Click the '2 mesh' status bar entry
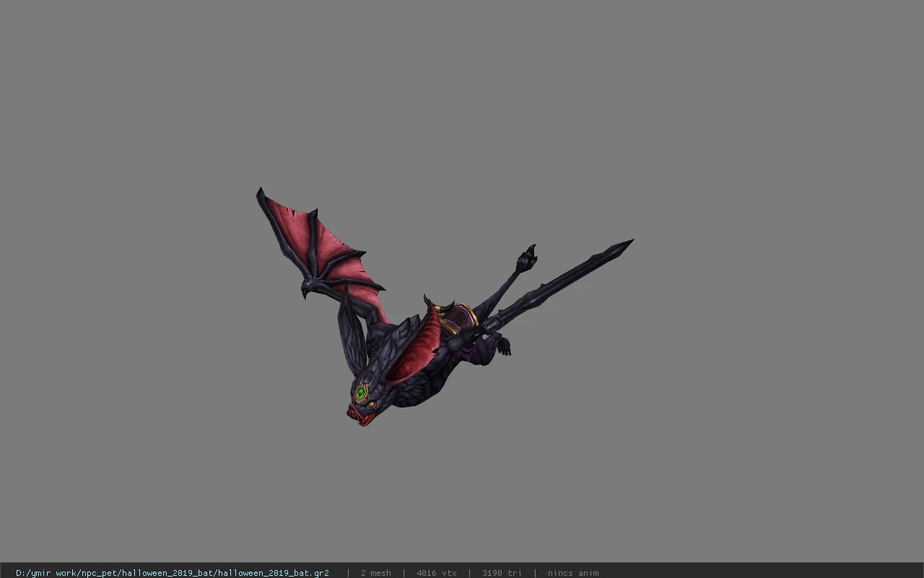Screen dimensions: 924x578 tap(376, 573)
